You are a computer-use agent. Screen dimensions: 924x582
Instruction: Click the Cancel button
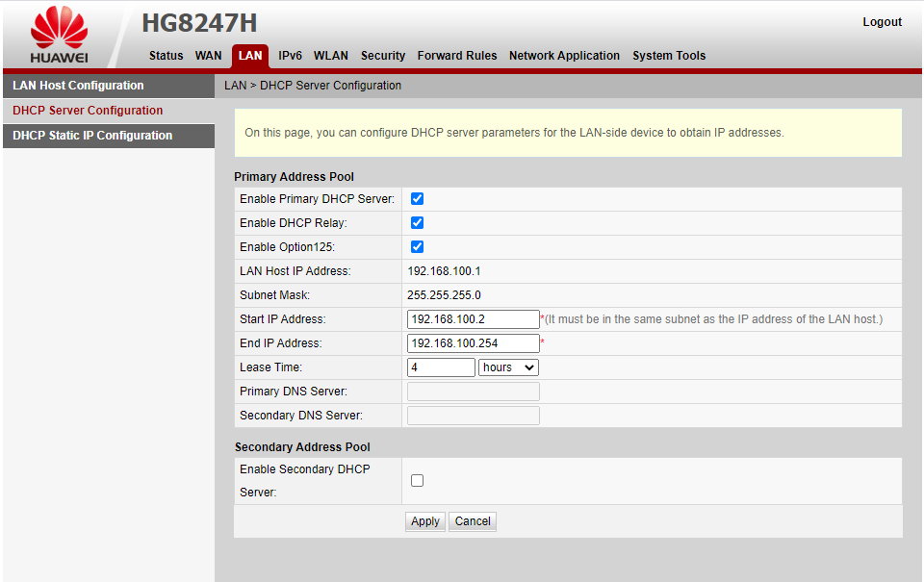pos(473,521)
